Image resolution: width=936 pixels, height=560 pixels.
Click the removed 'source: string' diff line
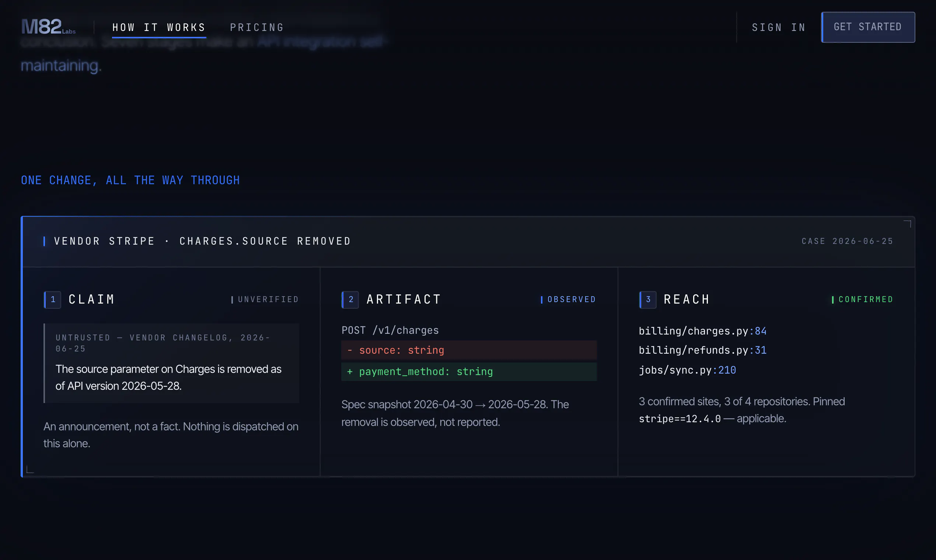469,350
